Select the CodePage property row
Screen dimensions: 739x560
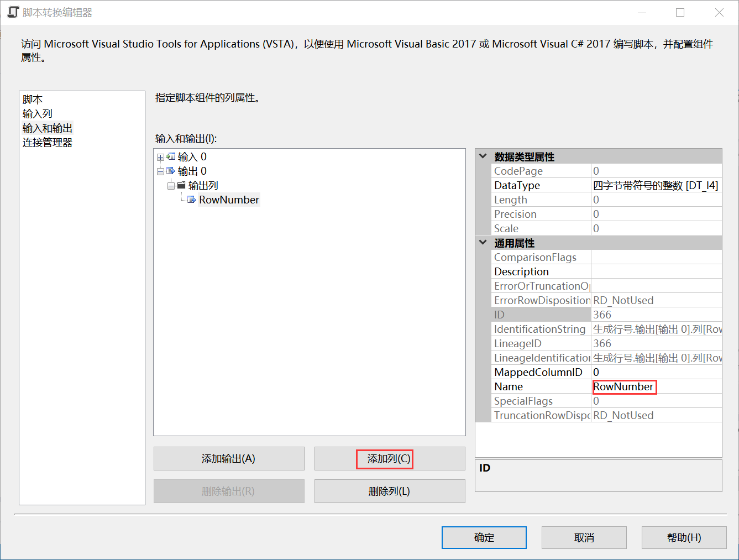606,171
